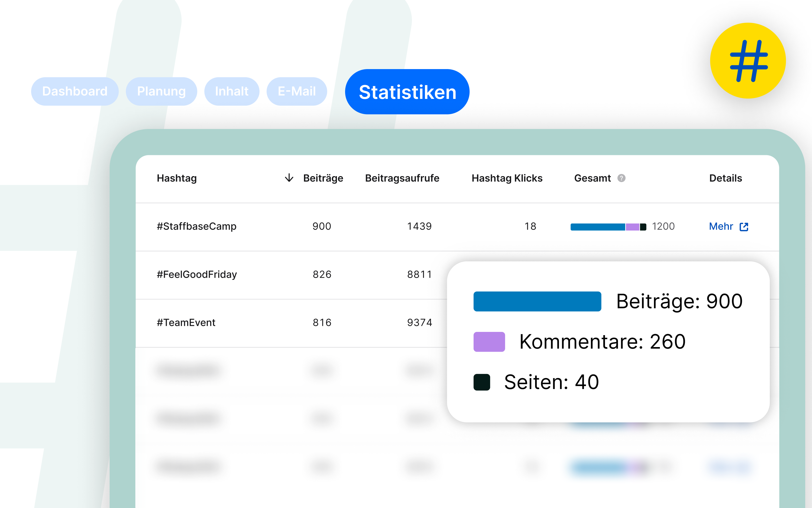Select the E-Mail tab
Viewport: 812px width, 508px height.
297,91
